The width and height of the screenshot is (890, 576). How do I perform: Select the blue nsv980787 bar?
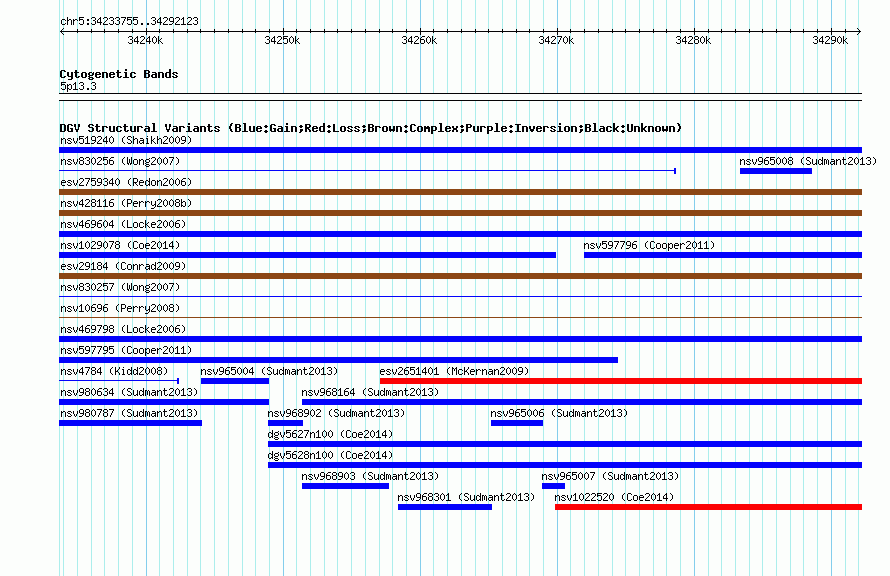[131, 423]
